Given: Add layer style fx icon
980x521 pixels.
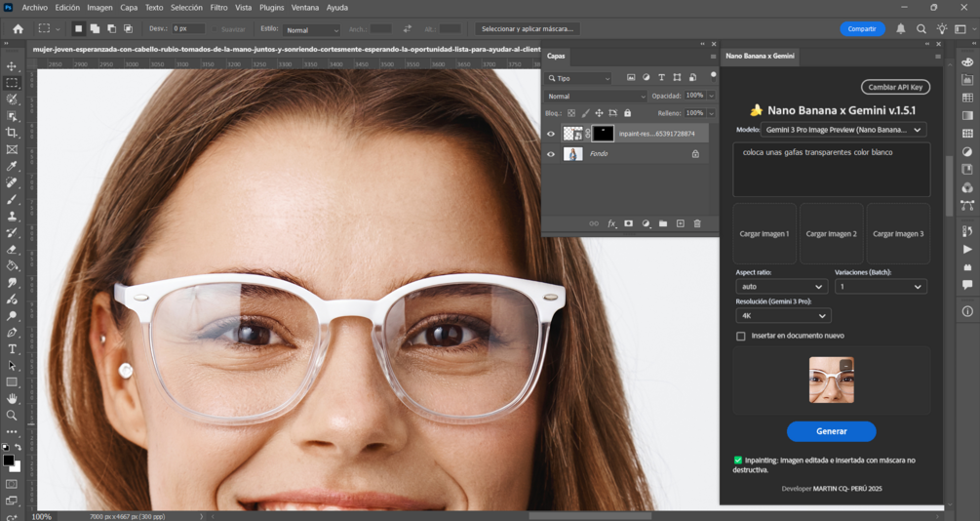Looking at the screenshot, I should pos(611,223).
